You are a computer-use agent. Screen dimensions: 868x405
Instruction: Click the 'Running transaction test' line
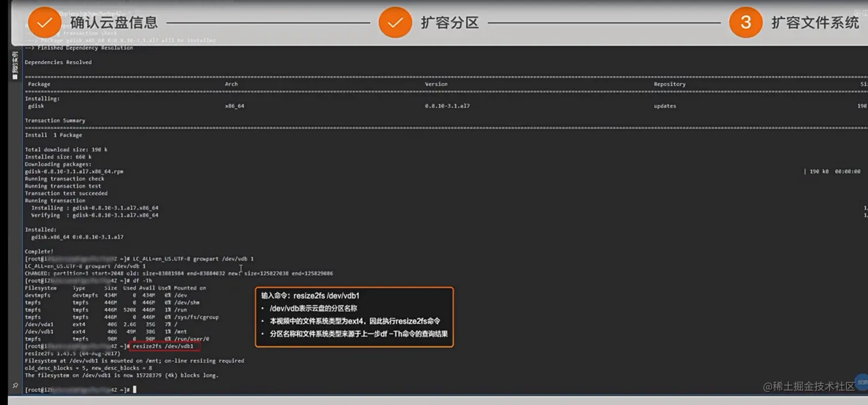63,186
